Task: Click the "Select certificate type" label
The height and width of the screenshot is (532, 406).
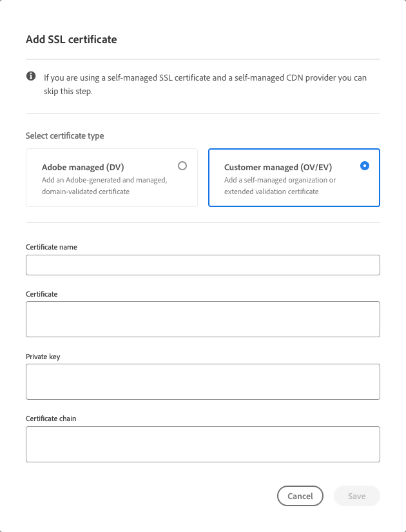Action: (64, 136)
